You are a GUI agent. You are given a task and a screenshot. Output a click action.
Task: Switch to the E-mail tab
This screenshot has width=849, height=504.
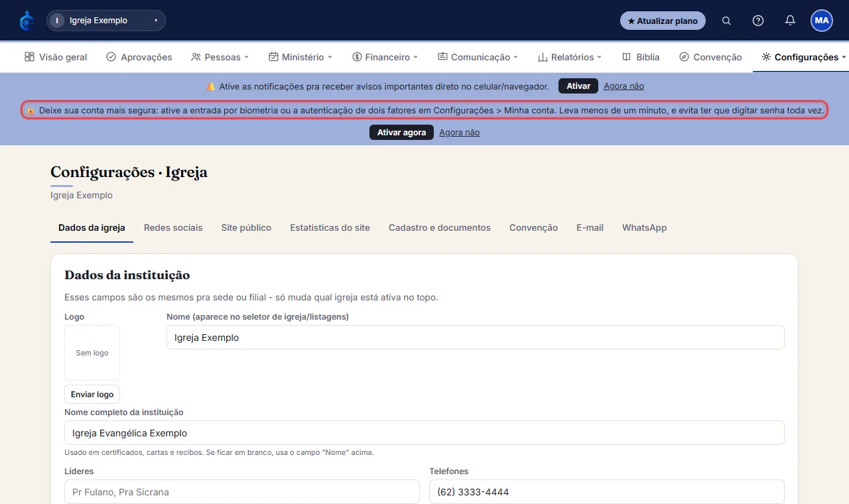(590, 227)
